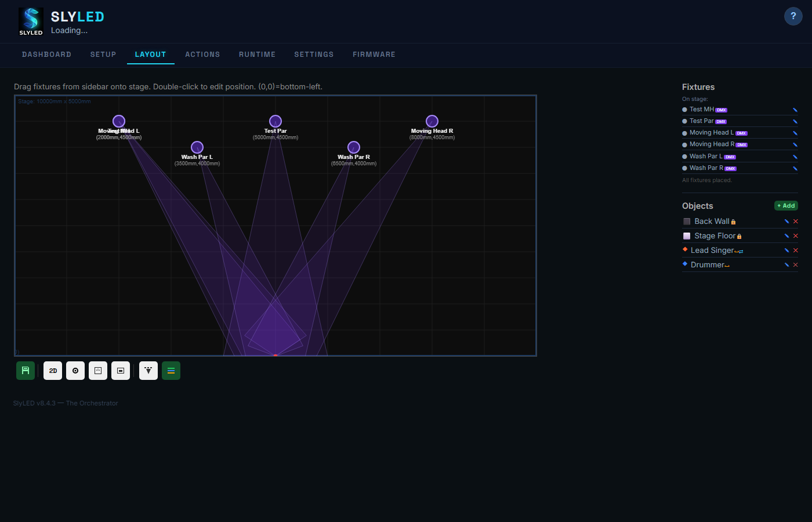Open the help question mark icon
Screen dimensions: 812x522
click(793, 16)
